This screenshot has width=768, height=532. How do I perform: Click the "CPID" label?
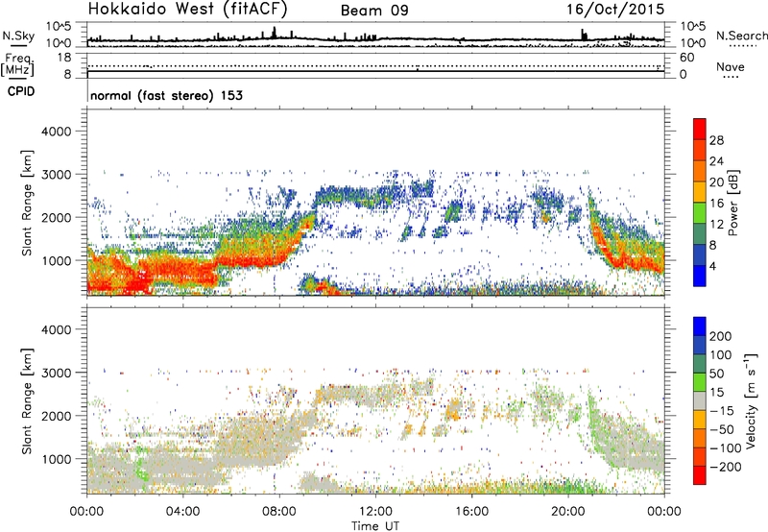pos(21,91)
